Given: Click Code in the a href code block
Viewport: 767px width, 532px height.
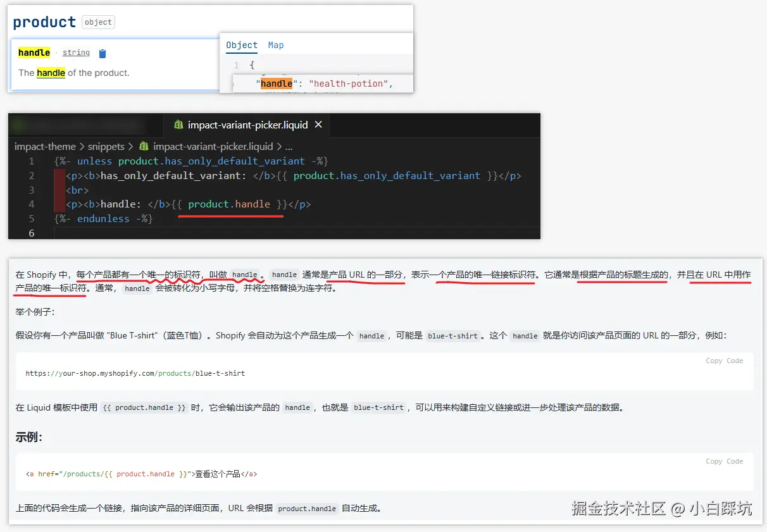Looking at the screenshot, I should (735, 461).
